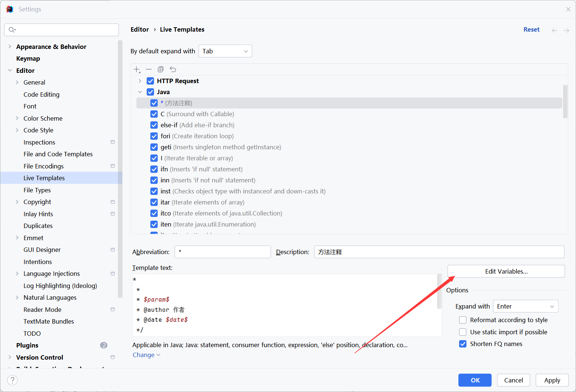The height and width of the screenshot is (392, 576).
Task: Click the IntelliJ logo in title bar
Action: click(10, 9)
